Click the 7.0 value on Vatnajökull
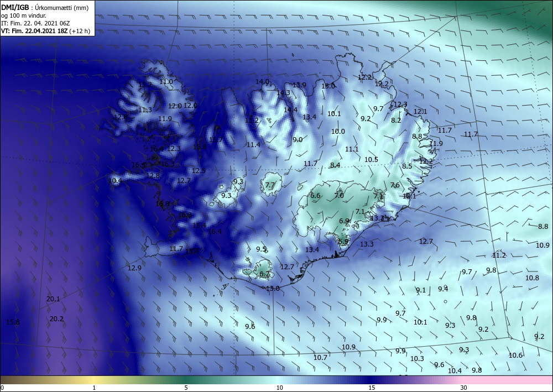 point(339,196)
